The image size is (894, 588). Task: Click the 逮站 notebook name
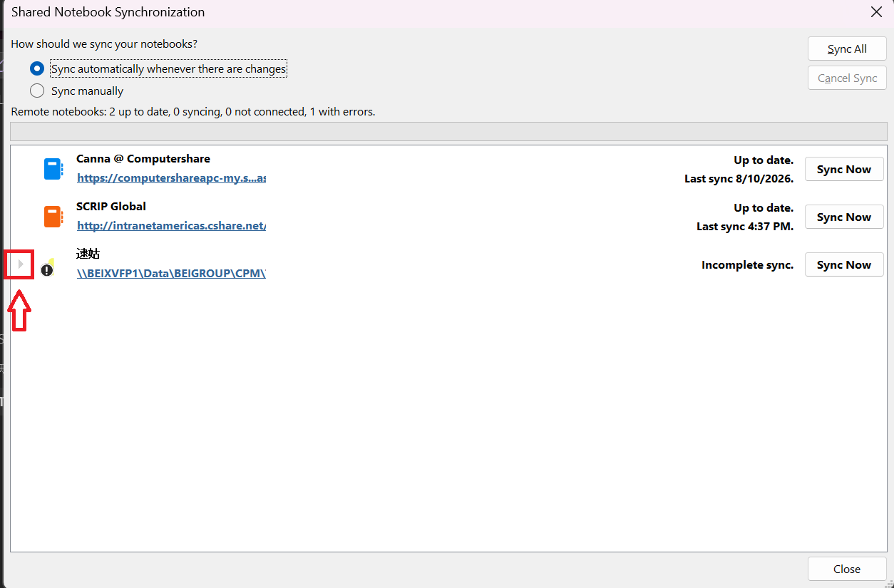pos(88,254)
